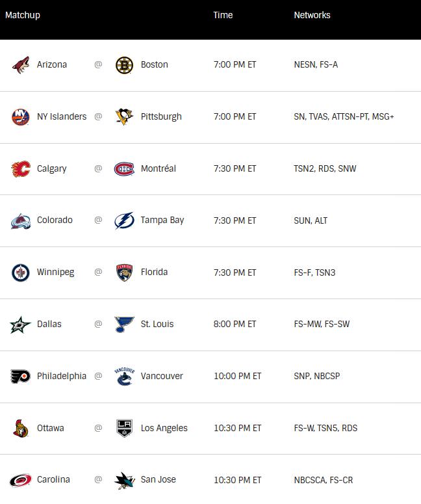Click the Los Angeles team name
This screenshot has width=421, height=504.
pos(164,428)
